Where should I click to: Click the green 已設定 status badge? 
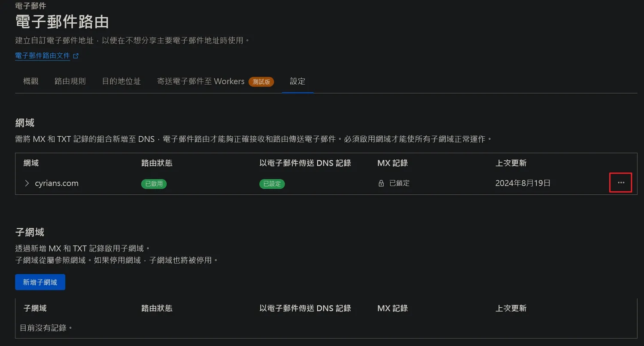[272, 184]
